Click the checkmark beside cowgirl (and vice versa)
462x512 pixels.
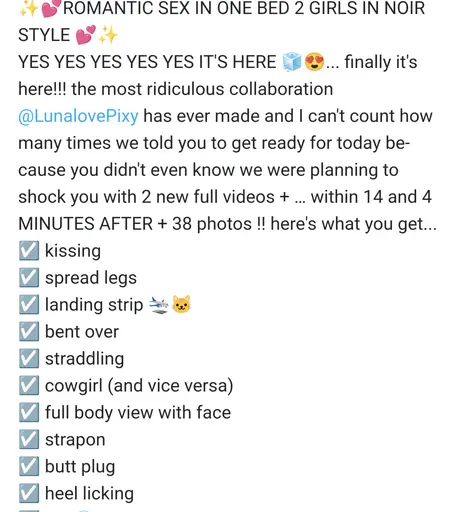coord(29,385)
